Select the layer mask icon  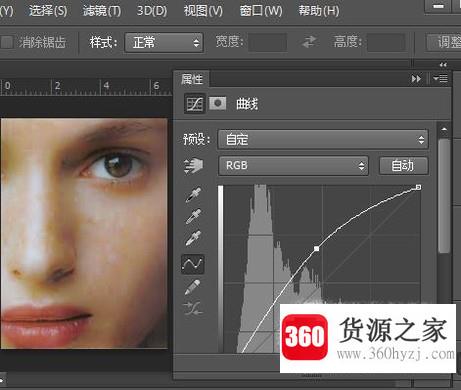pyautogui.click(x=218, y=104)
